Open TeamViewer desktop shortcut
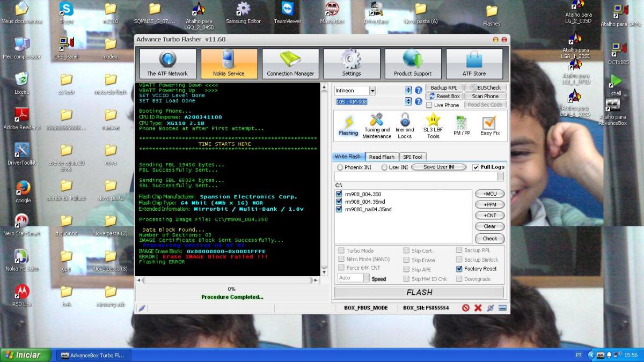Screen dimensions: 644x362 288,13
